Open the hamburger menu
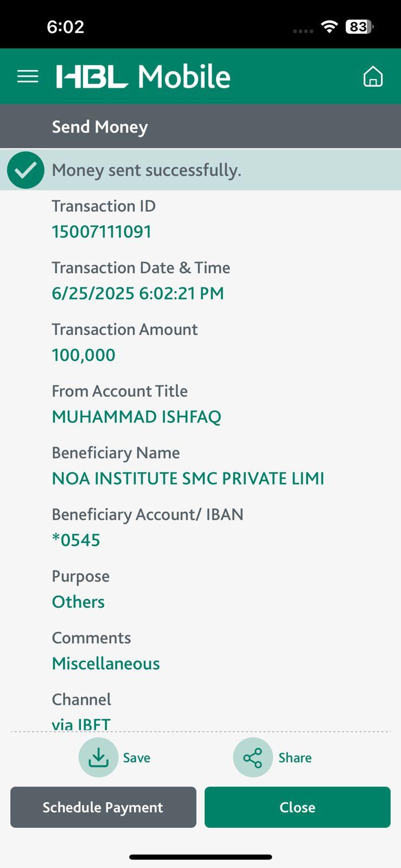Viewport: 401px width, 868px height. pyautogui.click(x=28, y=76)
